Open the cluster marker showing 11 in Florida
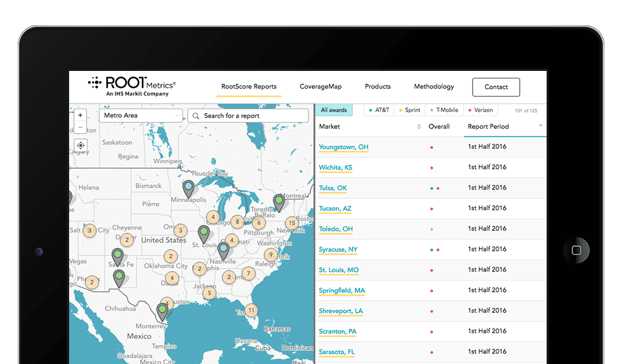 pos(251,310)
